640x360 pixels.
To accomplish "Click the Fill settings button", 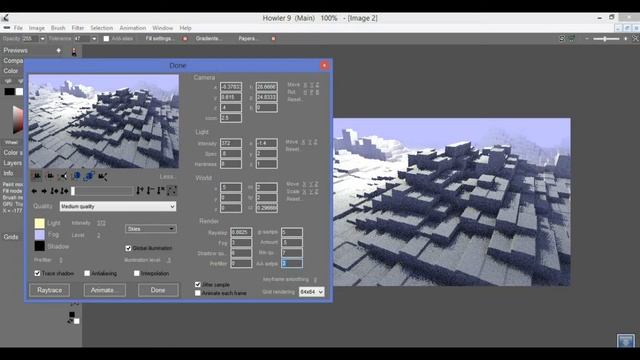I will tap(159, 39).
